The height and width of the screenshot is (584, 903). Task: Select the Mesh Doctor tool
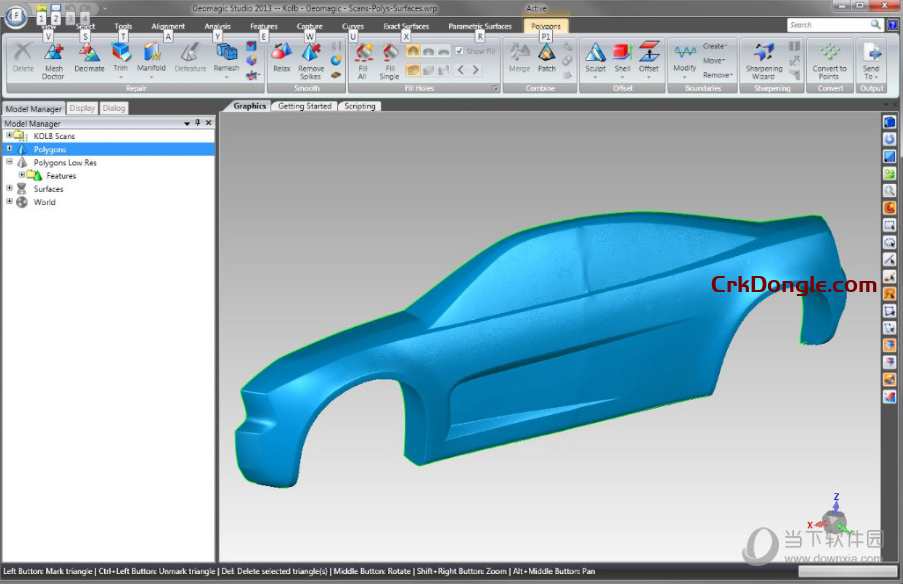(x=53, y=60)
